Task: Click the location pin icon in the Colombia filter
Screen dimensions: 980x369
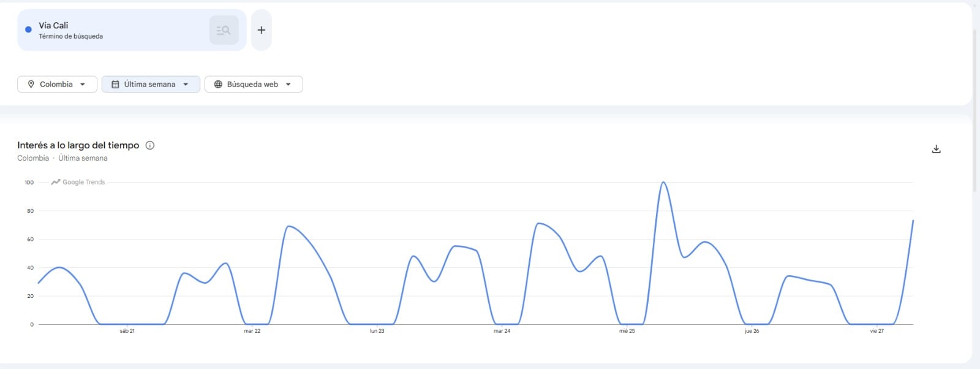Action: point(31,84)
